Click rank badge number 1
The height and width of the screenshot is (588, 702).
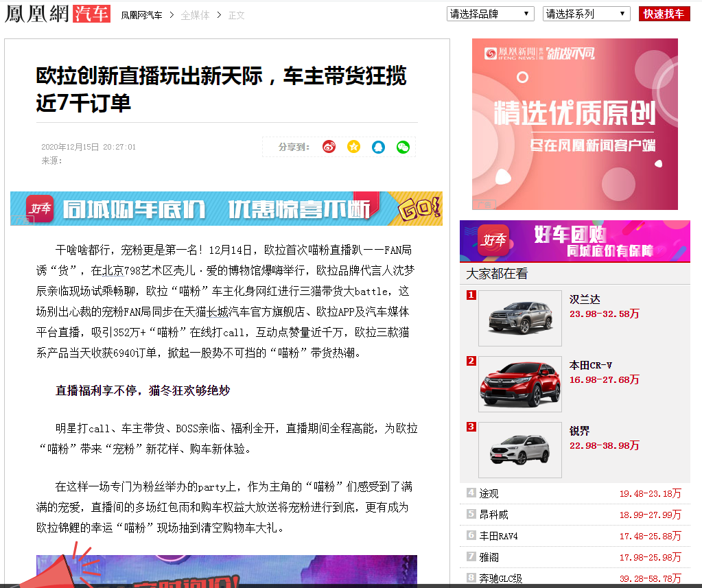471,295
